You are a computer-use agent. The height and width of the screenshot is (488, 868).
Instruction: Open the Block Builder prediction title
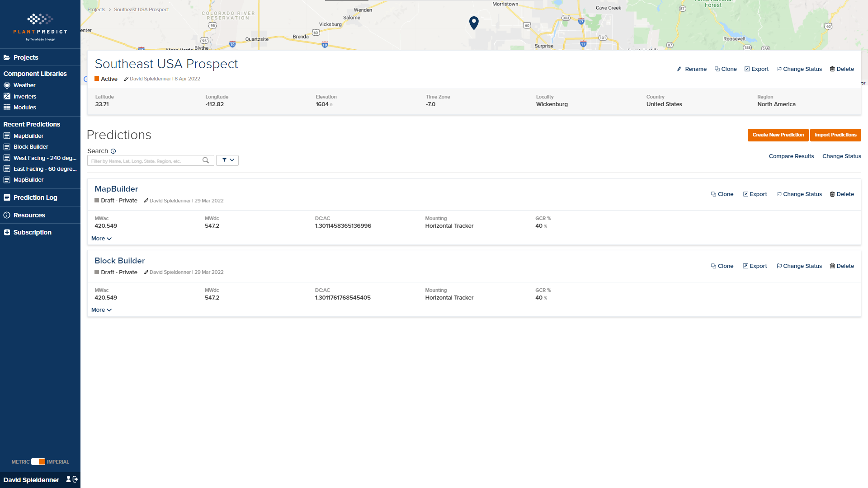[x=120, y=261]
